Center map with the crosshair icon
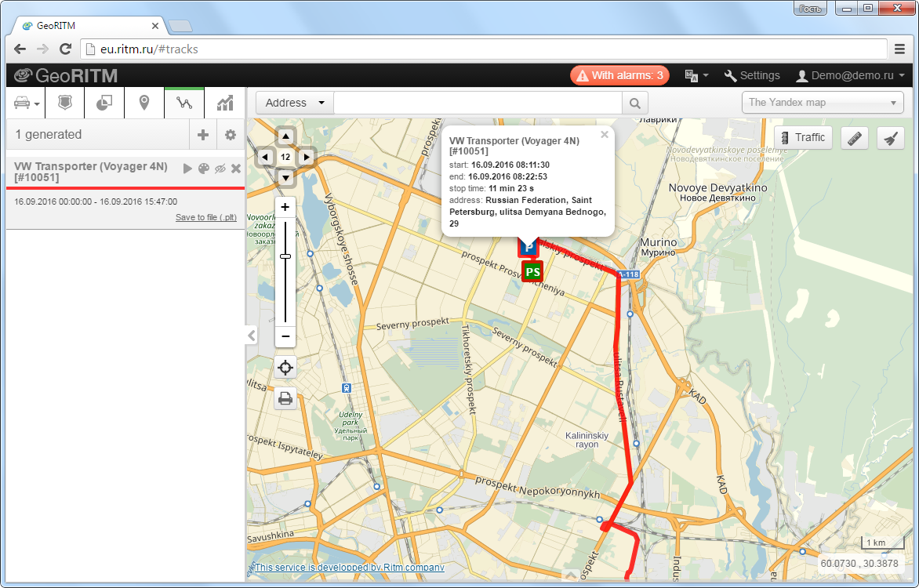The width and height of the screenshot is (919, 588). tap(285, 368)
